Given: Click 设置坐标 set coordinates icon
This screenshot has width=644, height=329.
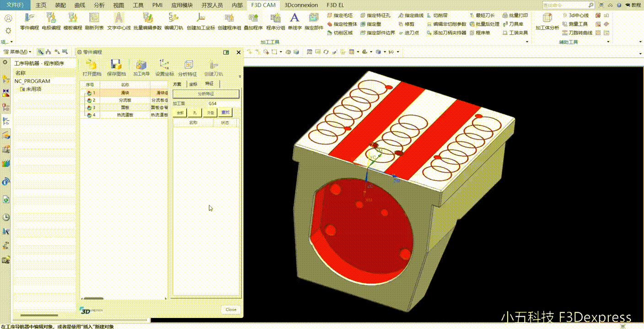Looking at the screenshot, I should [x=164, y=67].
